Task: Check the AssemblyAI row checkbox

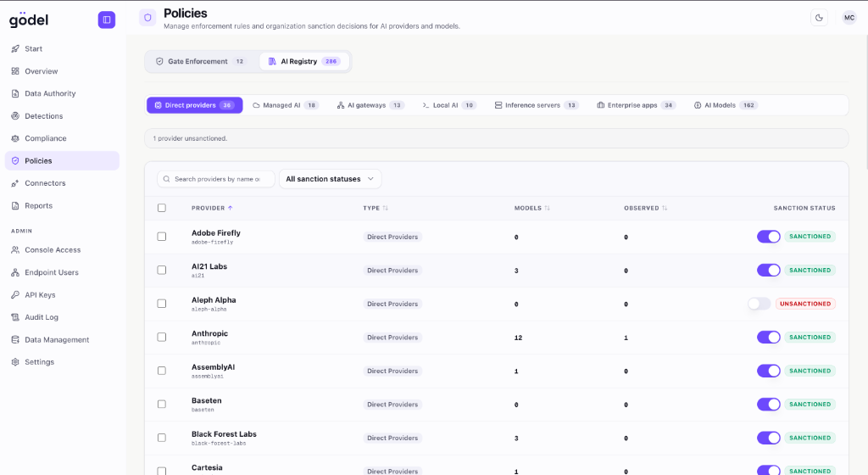Action: tap(162, 371)
